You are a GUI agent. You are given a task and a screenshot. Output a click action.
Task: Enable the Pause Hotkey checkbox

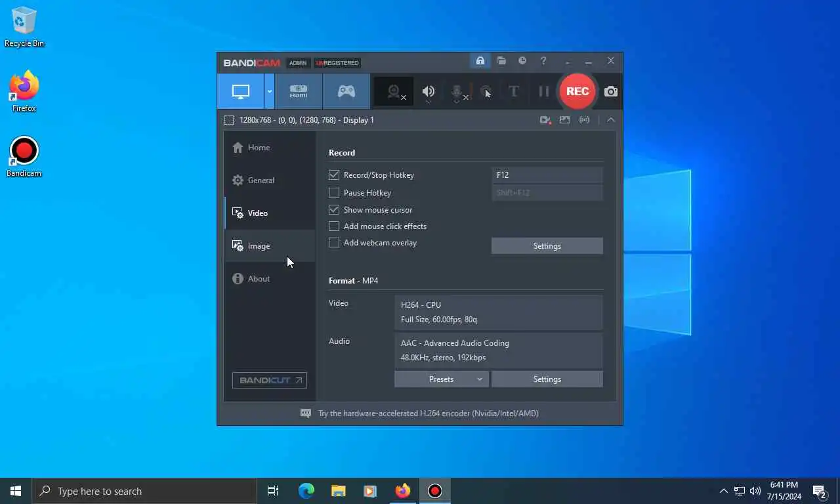coord(334,193)
